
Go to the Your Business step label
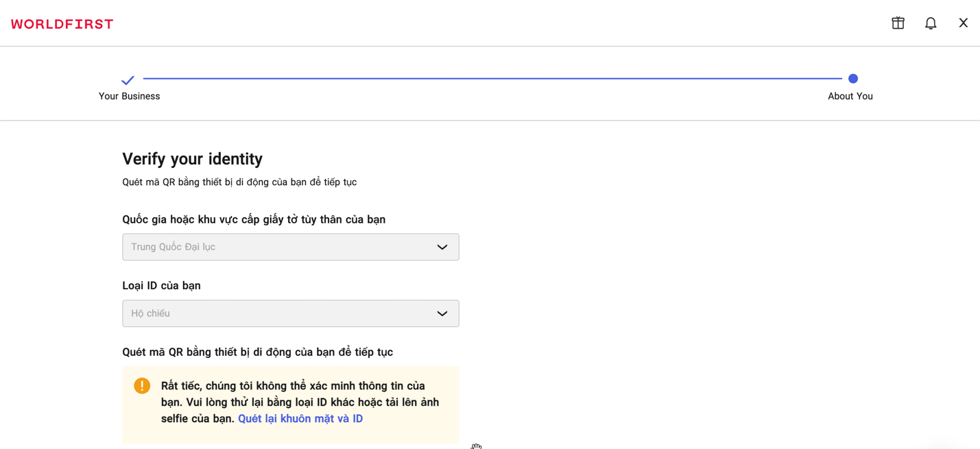point(129,97)
